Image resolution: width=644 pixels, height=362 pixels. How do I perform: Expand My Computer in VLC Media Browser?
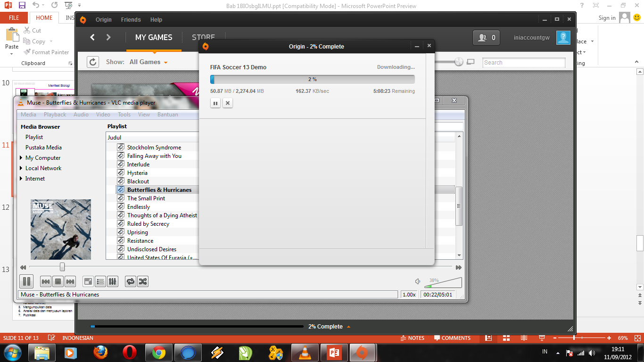pos(21,158)
